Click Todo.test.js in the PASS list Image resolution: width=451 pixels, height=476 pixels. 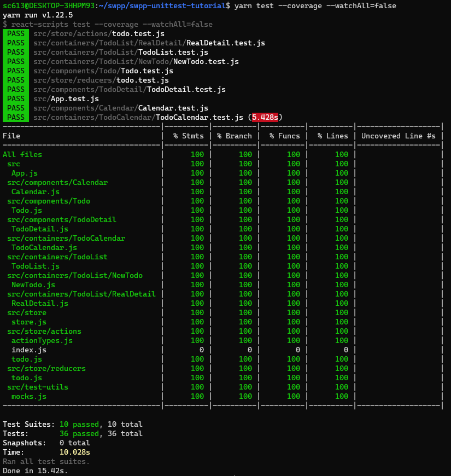tap(147, 71)
